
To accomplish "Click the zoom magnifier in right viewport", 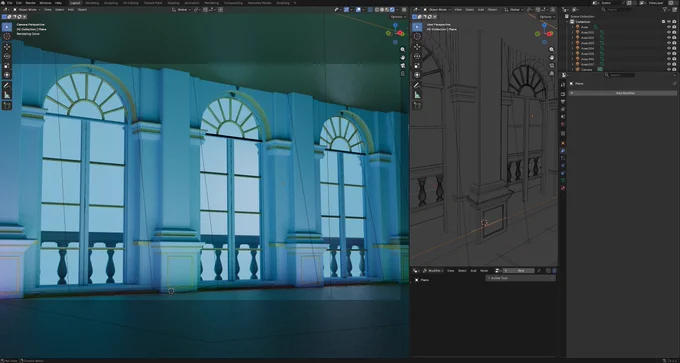I will [x=552, y=49].
